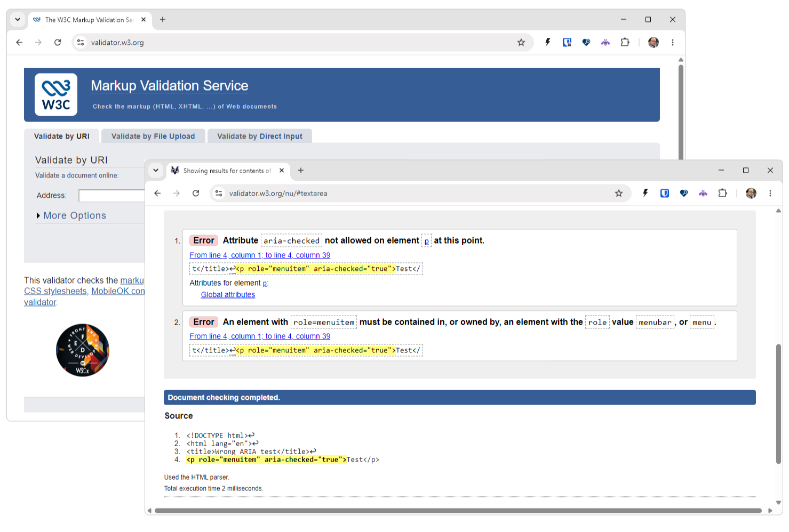Click the results window horizontal scrollbar
Screen dimensions: 789x532
458,511
